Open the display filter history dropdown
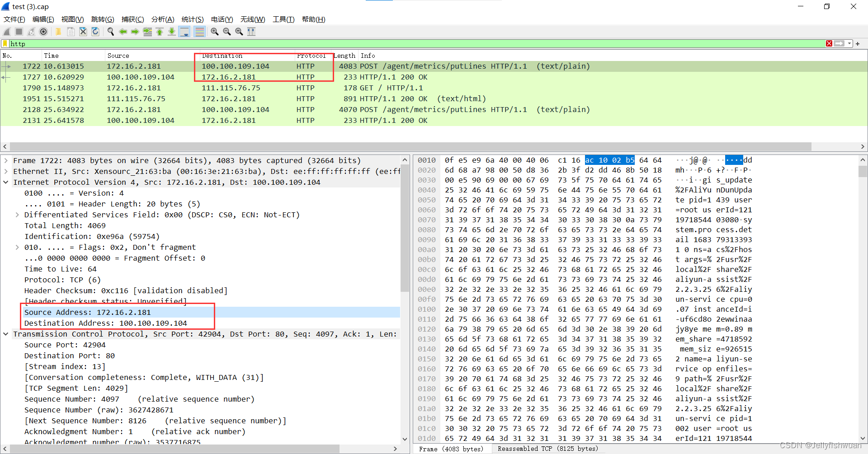Screen dimensions: 868x454 coord(849,44)
